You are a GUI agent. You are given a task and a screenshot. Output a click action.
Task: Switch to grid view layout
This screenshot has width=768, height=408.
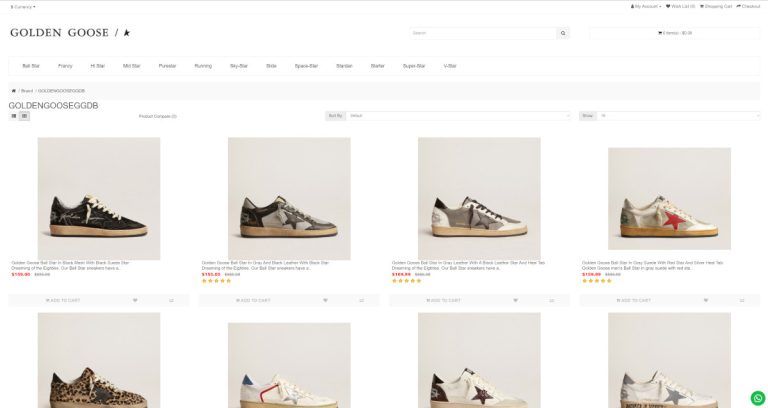pyautogui.click(x=24, y=116)
